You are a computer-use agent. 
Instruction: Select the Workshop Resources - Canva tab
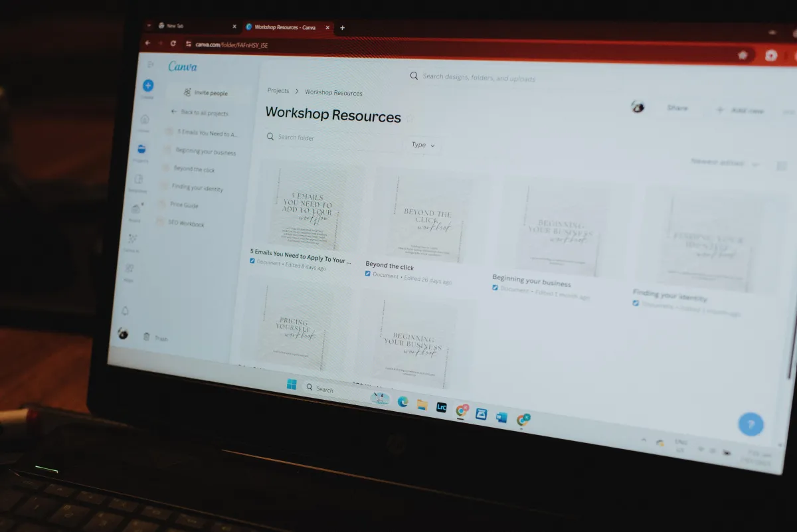[x=286, y=27]
